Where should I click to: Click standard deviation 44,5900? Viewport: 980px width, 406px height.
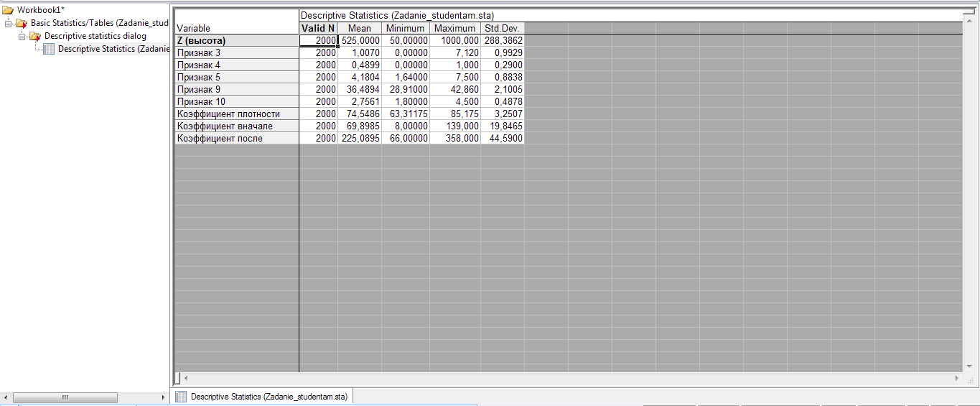[x=503, y=139]
